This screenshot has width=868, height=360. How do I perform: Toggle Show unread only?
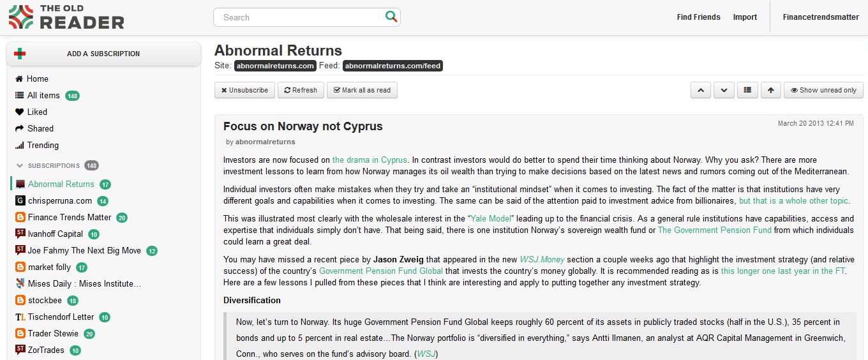click(x=823, y=90)
